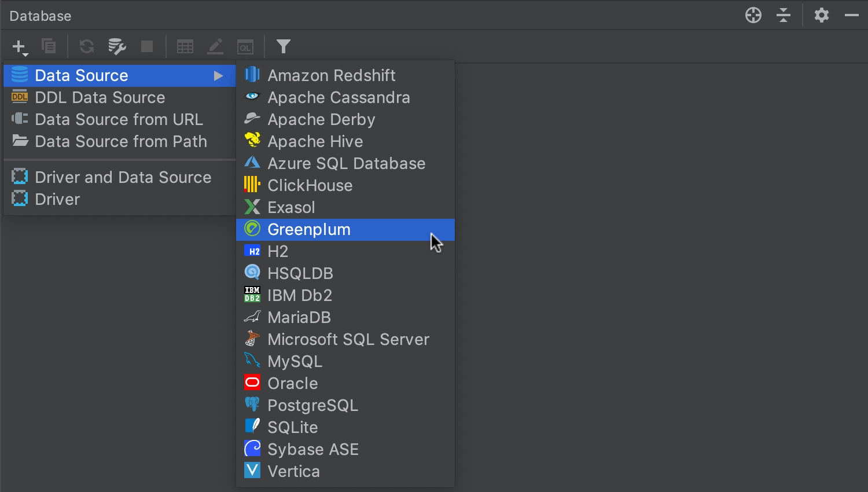Choose Azure SQL Database
868x492 pixels.
(345, 164)
